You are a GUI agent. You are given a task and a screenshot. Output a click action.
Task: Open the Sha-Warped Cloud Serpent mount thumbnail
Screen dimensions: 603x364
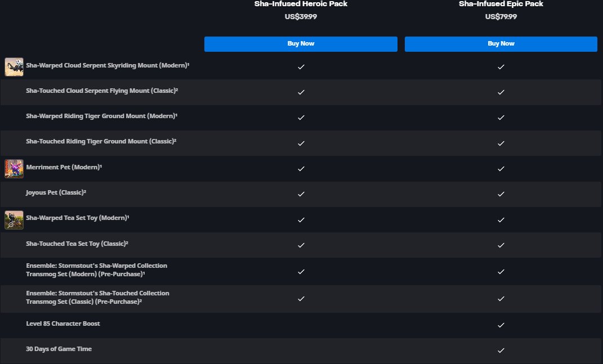(14, 67)
